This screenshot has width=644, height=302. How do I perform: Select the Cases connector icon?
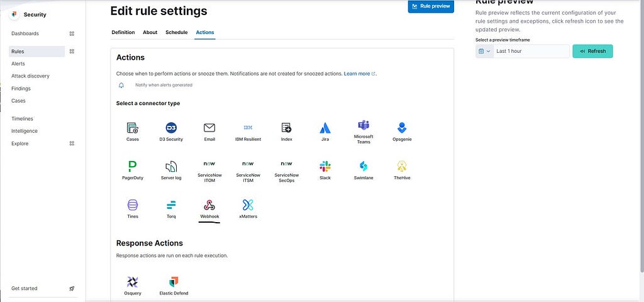point(132,128)
